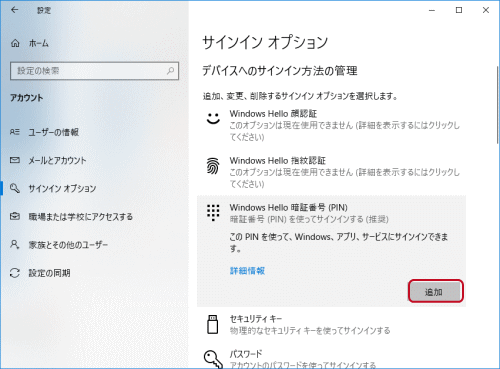The image size is (500, 369).
Task: Minimize the settings window
Action: (x=432, y=10)
